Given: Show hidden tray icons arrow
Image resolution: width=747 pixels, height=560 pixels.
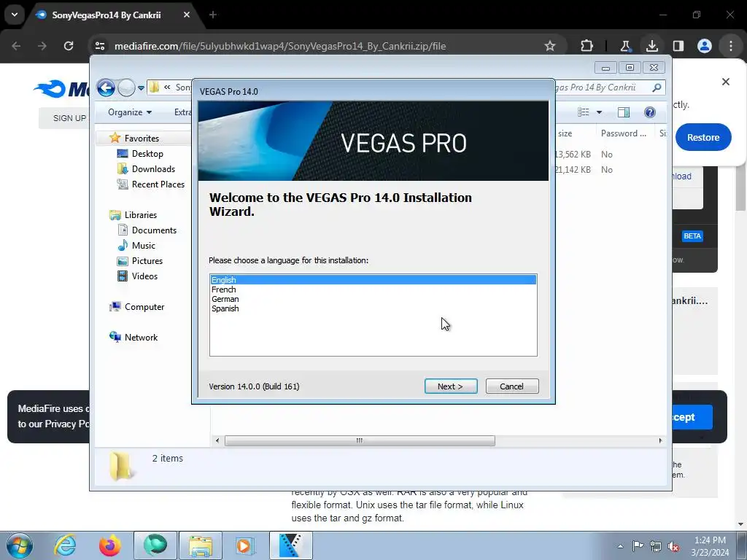Looking at the screenshot, I should [620, 546].
